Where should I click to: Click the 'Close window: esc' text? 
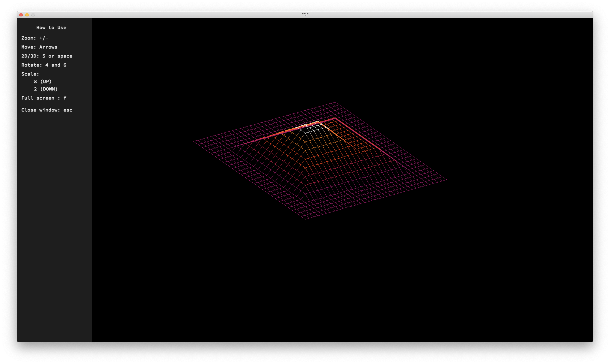pos(47,110)
